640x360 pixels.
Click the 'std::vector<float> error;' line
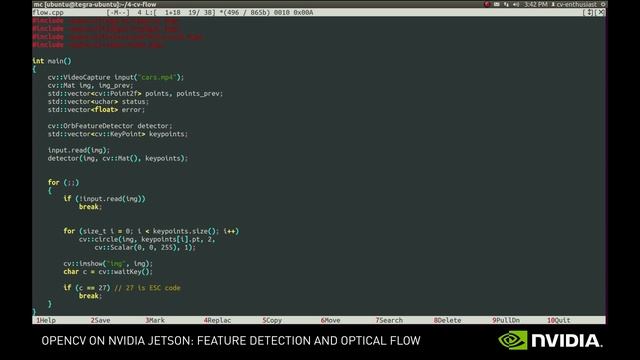click(x=96, y=110)
